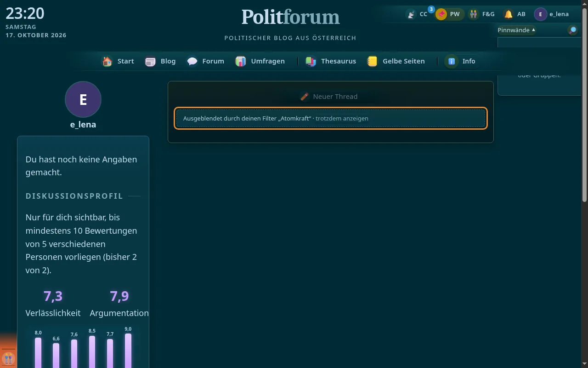
Task: Click the yellow notepad icon for Gelbe Seiten
Action: click(373, 61)
